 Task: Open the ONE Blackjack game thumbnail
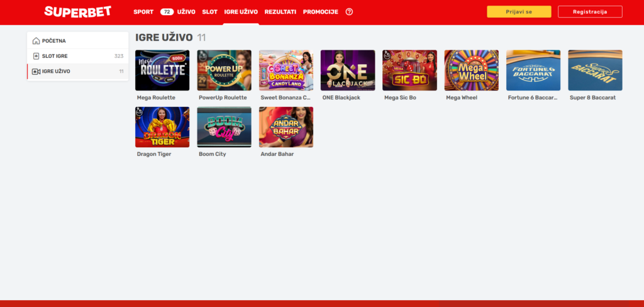click(348, 70)
